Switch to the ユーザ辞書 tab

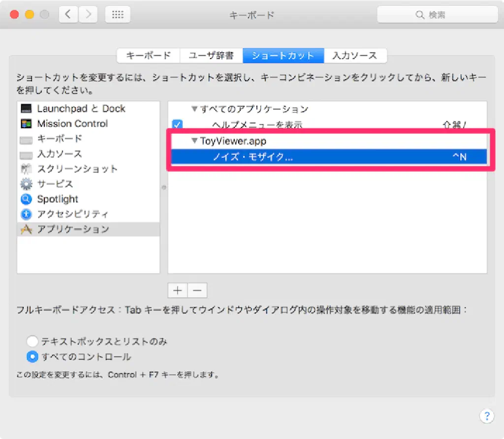click(211, 56)
